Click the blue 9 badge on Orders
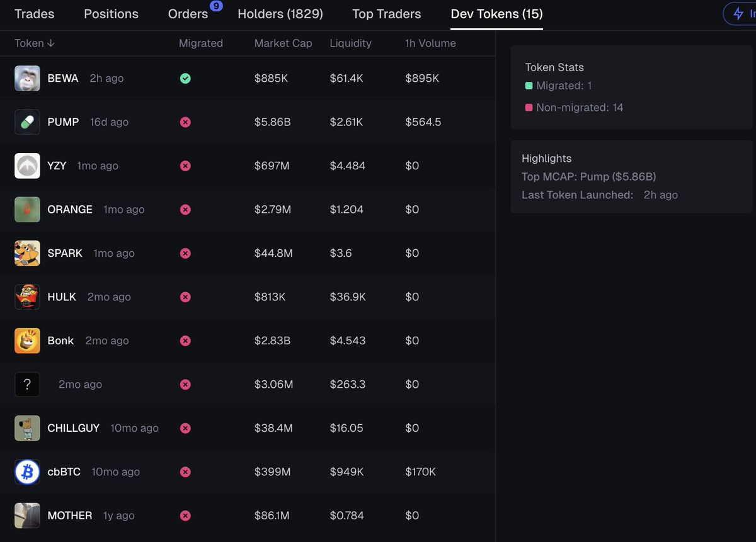This screenshot has width=756, height=542. tap(216, 6)
